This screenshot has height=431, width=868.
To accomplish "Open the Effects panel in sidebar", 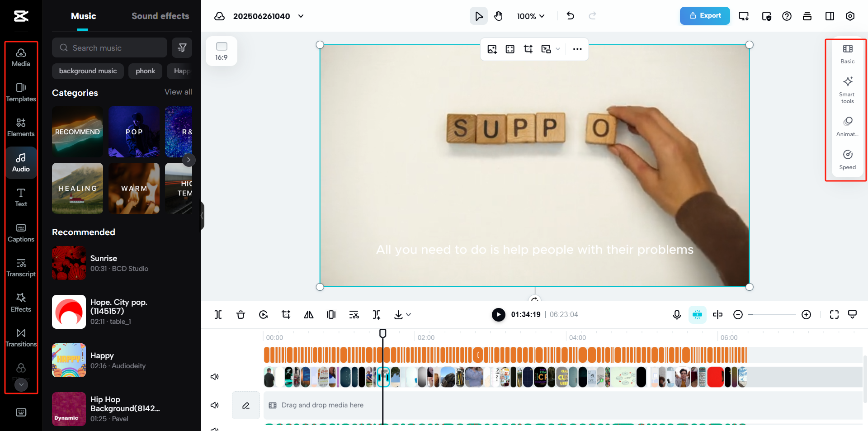I will tap(21, 303).
